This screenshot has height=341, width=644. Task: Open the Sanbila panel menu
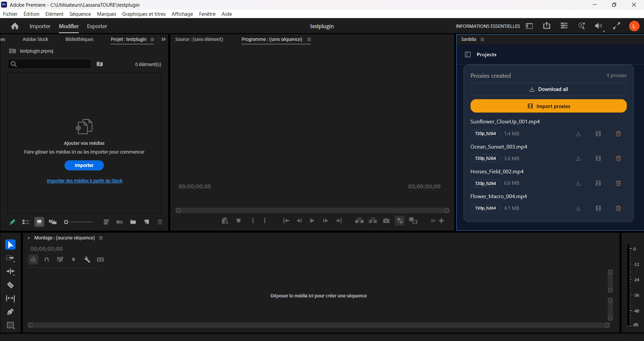click(x=482, y=40)
